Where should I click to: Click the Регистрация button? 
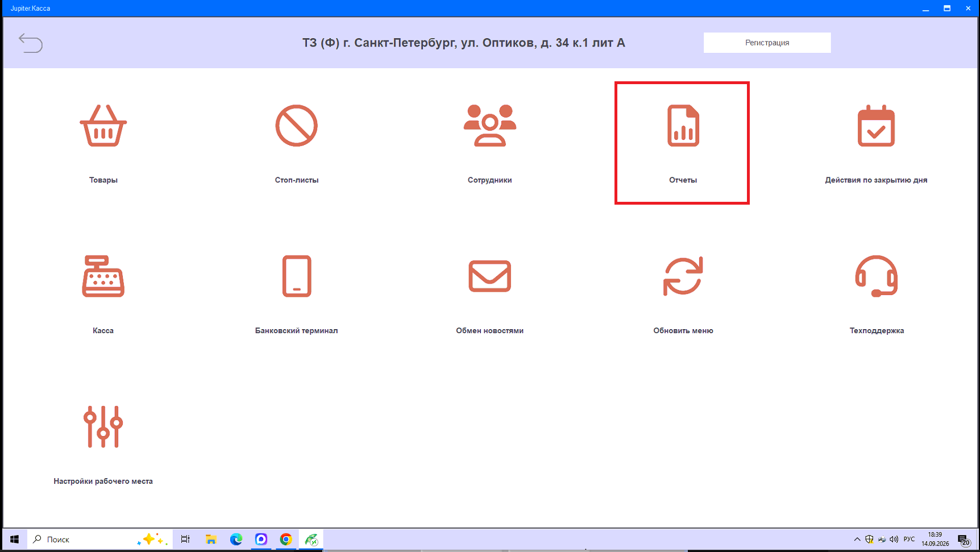(767, 43)
